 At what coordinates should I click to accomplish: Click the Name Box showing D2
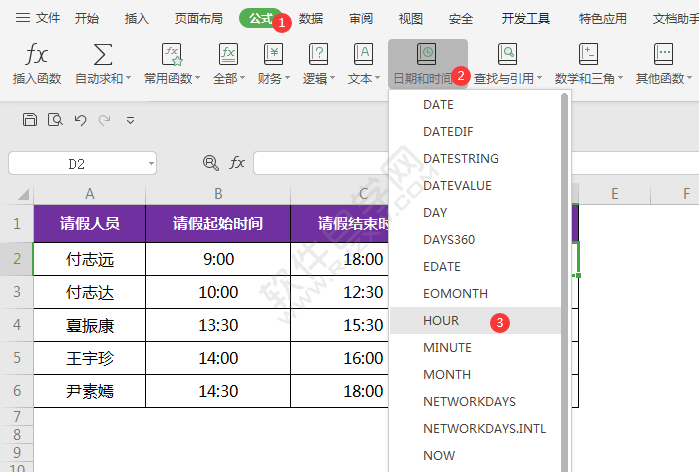click(77, 164)
